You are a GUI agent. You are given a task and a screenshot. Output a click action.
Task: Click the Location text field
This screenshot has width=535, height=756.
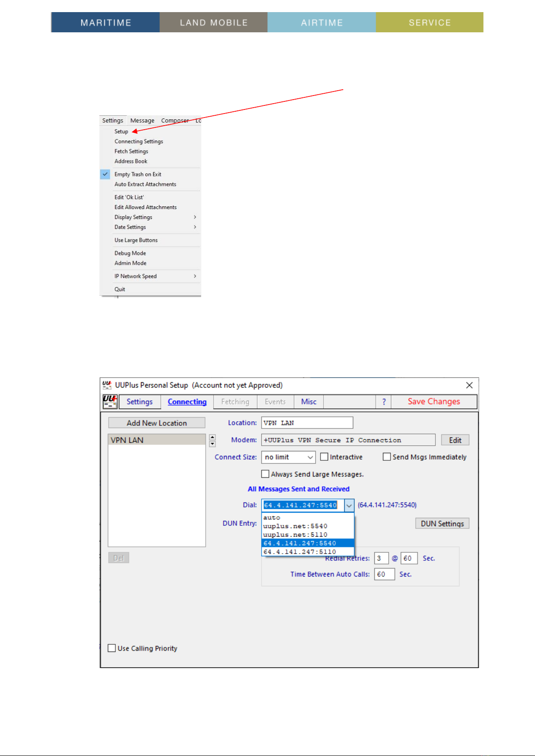[x=307, y=423]
